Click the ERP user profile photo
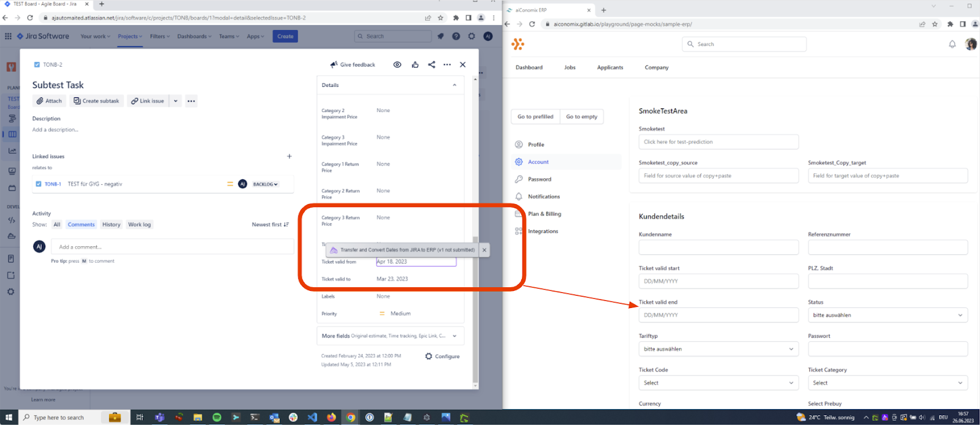This screenshot has width=980, height=425. 971,44
